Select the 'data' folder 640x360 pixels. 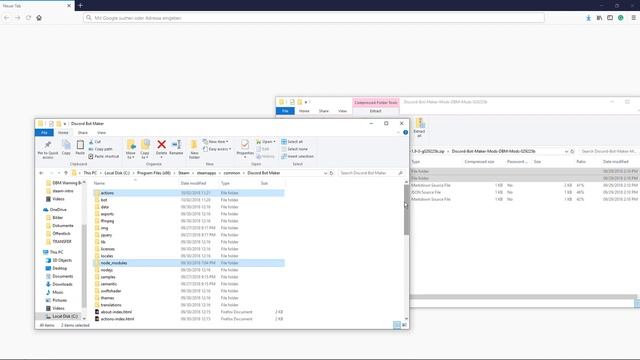point(189,207)
